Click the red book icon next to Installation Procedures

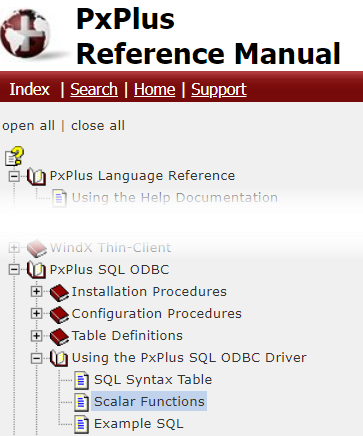pyautogui.click(x=59, y=292)
